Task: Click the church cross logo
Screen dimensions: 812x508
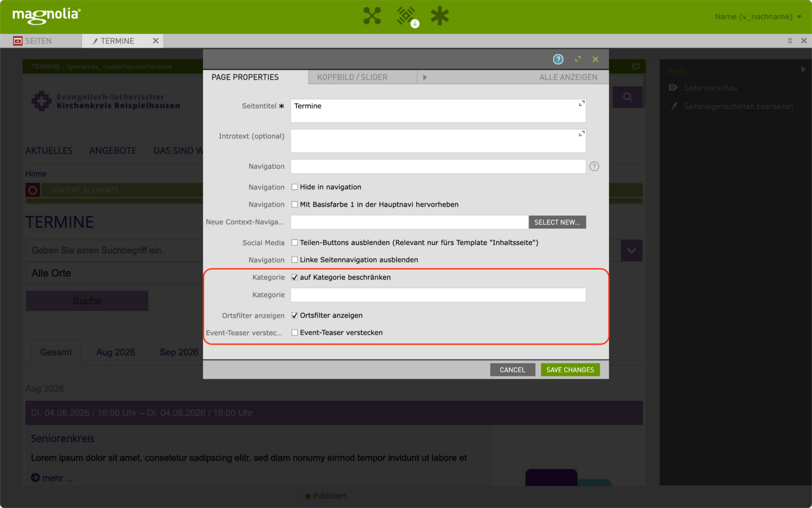Action: click(x=42, y=101)
